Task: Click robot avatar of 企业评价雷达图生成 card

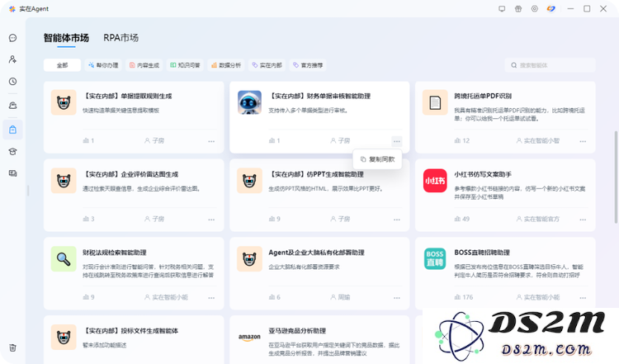Action: [x=64, y=181]
